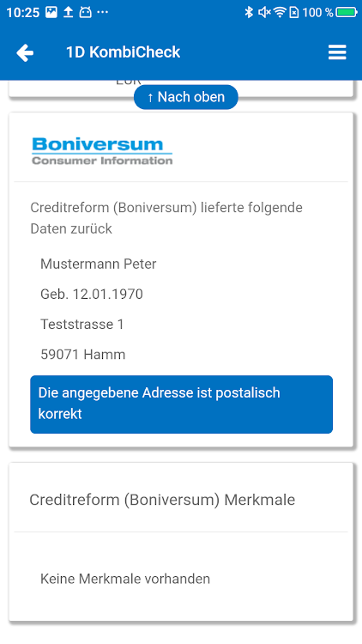Viewport: 362px width, 644px height.
Task: Open the hamburger menu
Action: [x=337, y=52]
